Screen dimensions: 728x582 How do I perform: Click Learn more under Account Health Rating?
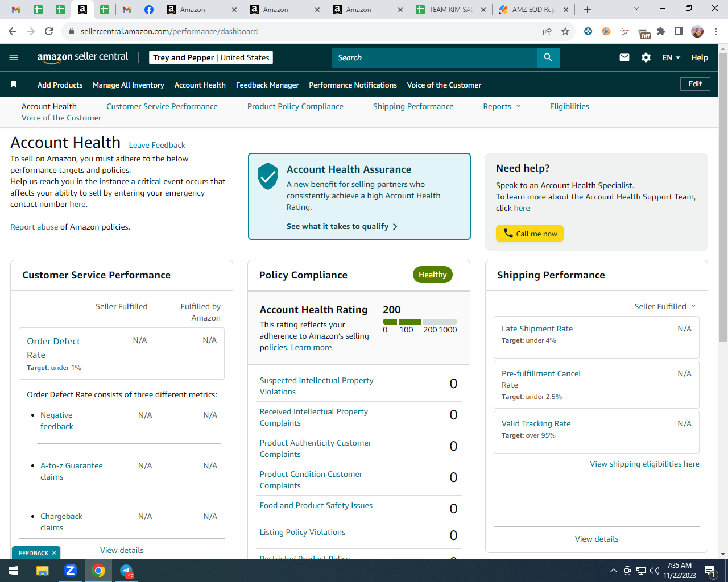312,347
